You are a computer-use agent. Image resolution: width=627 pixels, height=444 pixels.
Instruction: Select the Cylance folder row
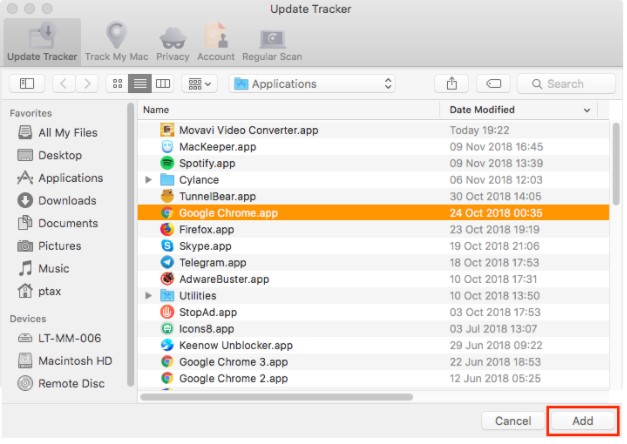(x=373, y=180)
